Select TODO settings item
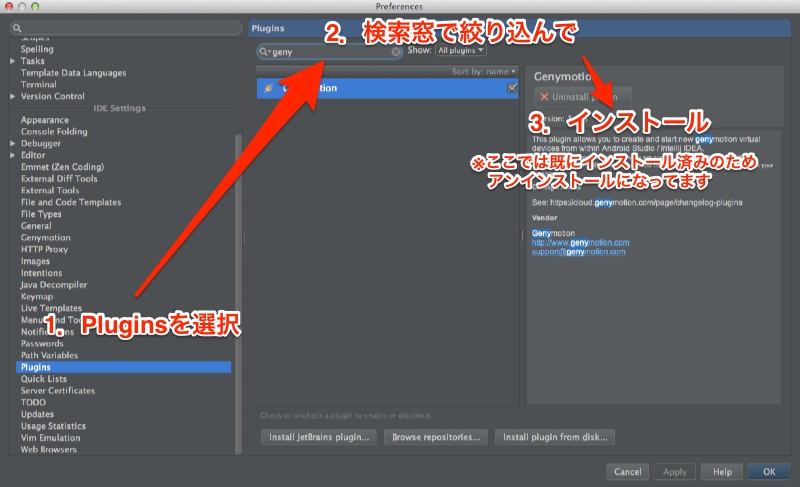Image resolution: width=800 pixels, height=487 pixels. (33, 402)
